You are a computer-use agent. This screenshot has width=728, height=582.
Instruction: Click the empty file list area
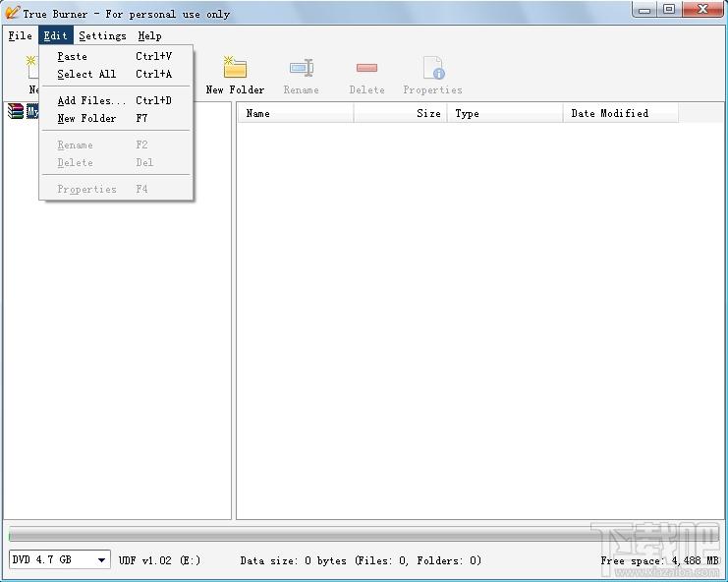480,320
